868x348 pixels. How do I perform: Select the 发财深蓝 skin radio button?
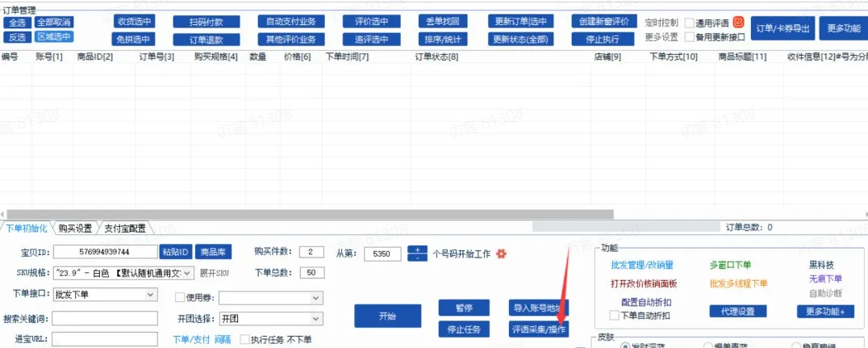pos(625,346)
